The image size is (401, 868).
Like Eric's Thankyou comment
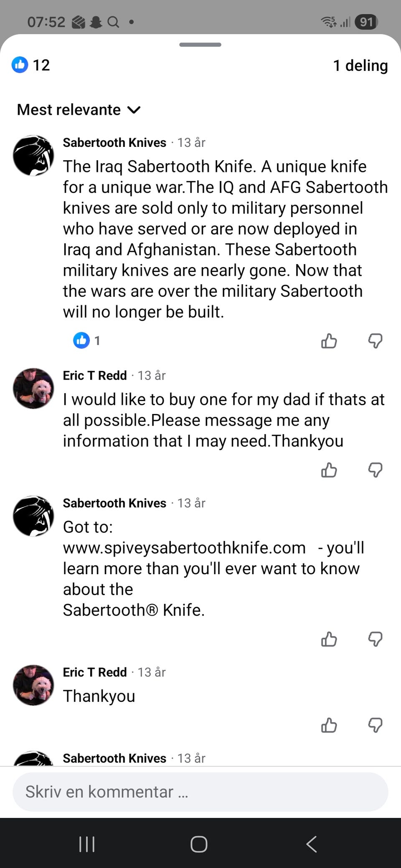click(329, 725)
